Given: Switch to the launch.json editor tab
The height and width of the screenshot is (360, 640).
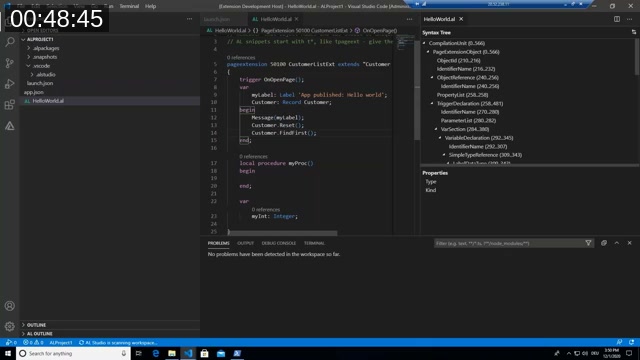Looking at the screenshot, I should [x=223, y=19].
